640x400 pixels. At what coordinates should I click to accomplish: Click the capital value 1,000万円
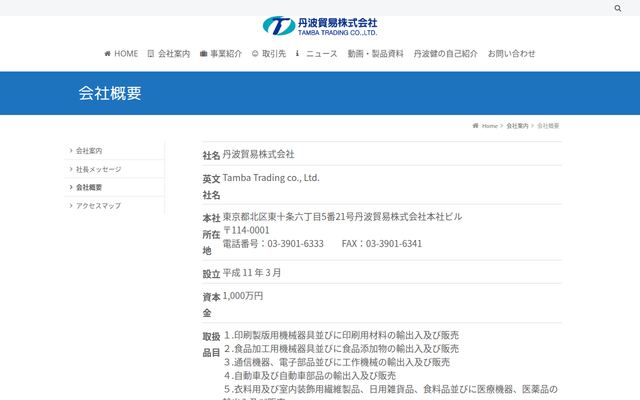pyautogui.click(x=243, y=296)
